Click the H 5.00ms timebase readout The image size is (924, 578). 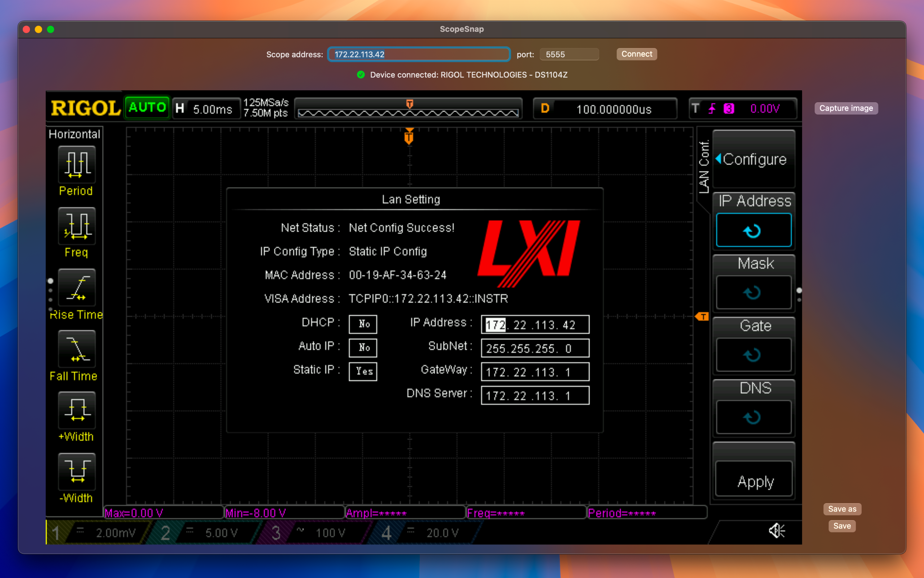(206, 109)
